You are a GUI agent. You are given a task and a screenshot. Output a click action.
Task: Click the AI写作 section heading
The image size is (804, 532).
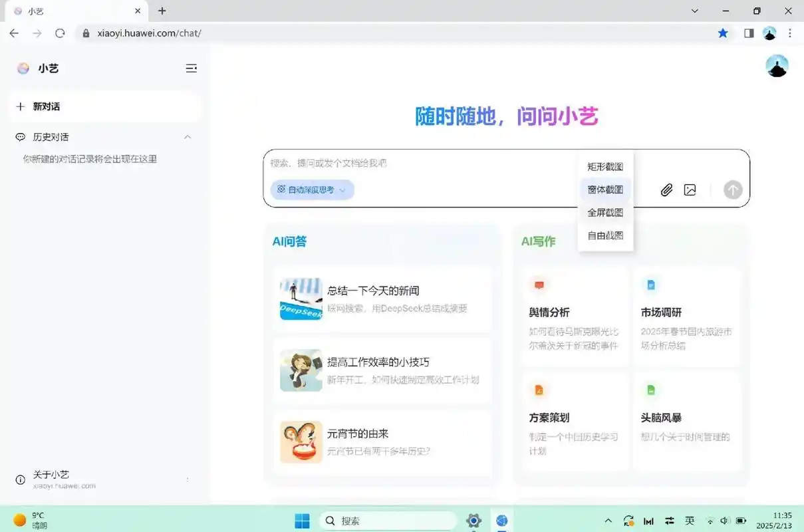coord(538,241)
